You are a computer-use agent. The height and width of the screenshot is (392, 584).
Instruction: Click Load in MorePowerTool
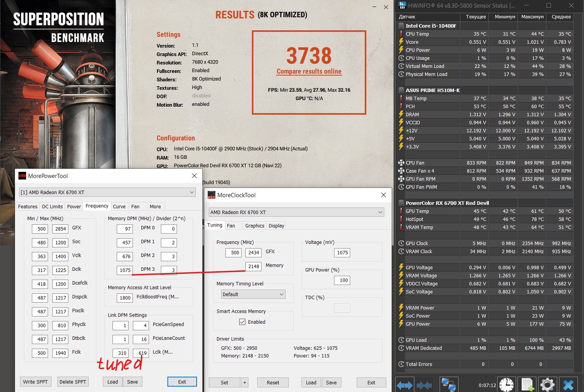[112, 382]
